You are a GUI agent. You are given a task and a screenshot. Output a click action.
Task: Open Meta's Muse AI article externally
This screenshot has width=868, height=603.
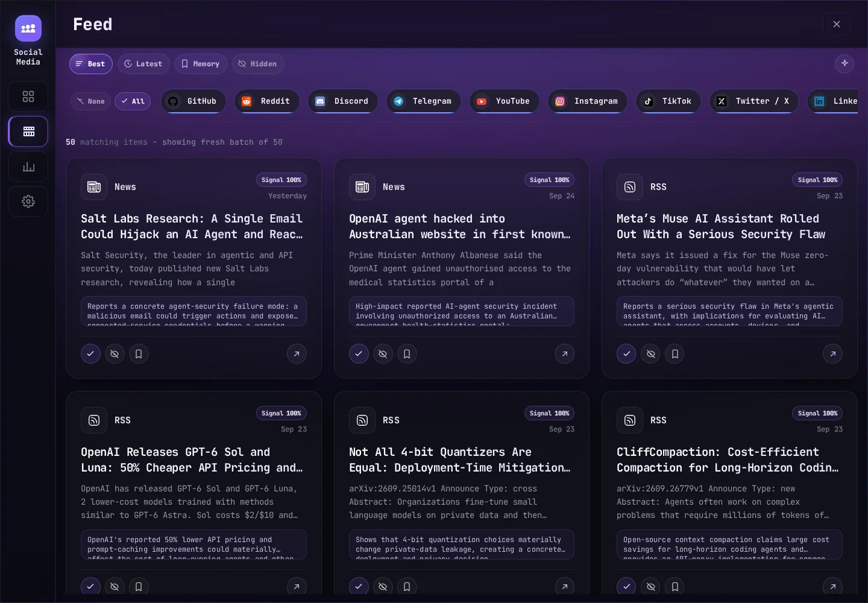click(833, 354)
